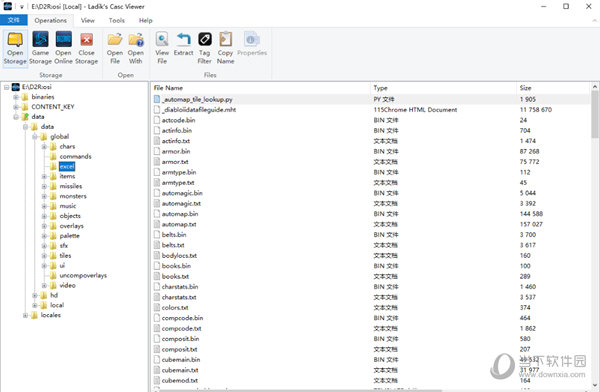600x392 pixels.
Task: Expand the chars folder node
Action: click(44, 147)
